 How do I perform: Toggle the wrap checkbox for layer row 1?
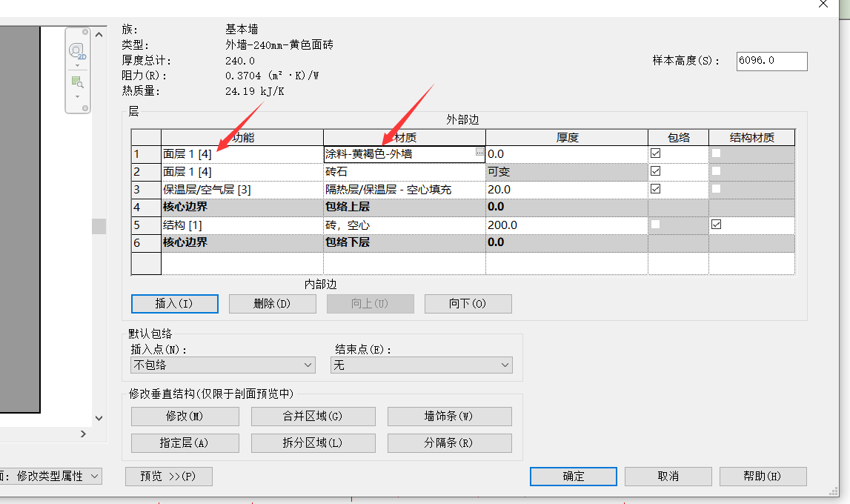(655, 153)
